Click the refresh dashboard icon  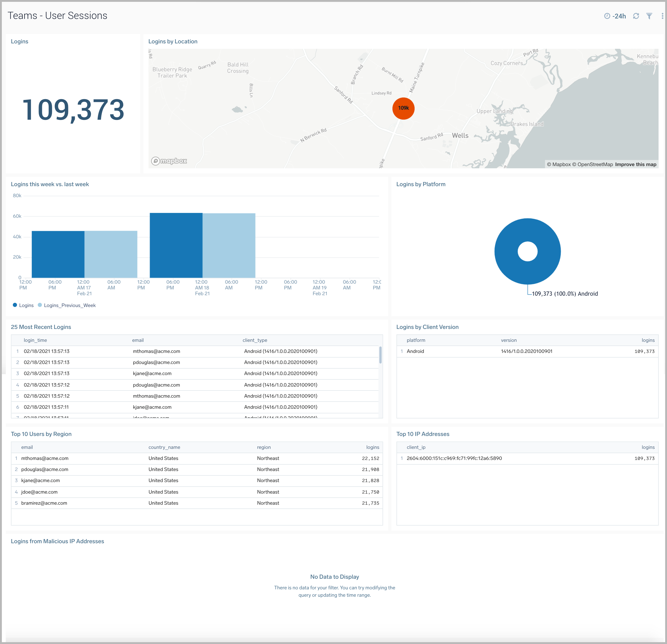636,16
